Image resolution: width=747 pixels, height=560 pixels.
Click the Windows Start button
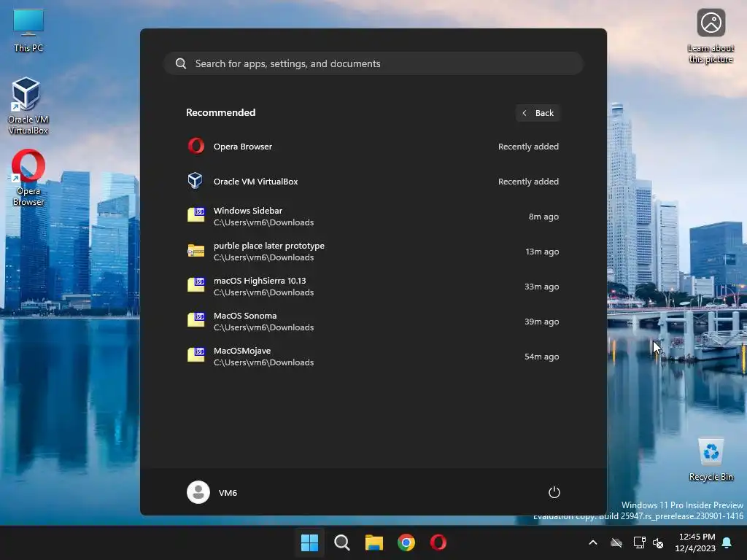309,542
